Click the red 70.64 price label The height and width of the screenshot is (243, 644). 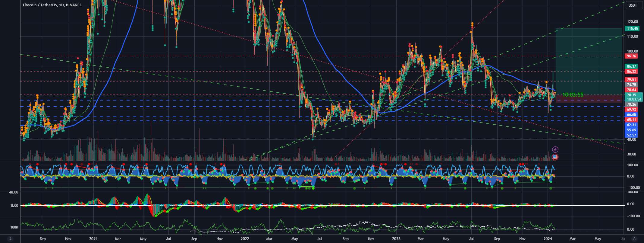(x=631, y=90)
